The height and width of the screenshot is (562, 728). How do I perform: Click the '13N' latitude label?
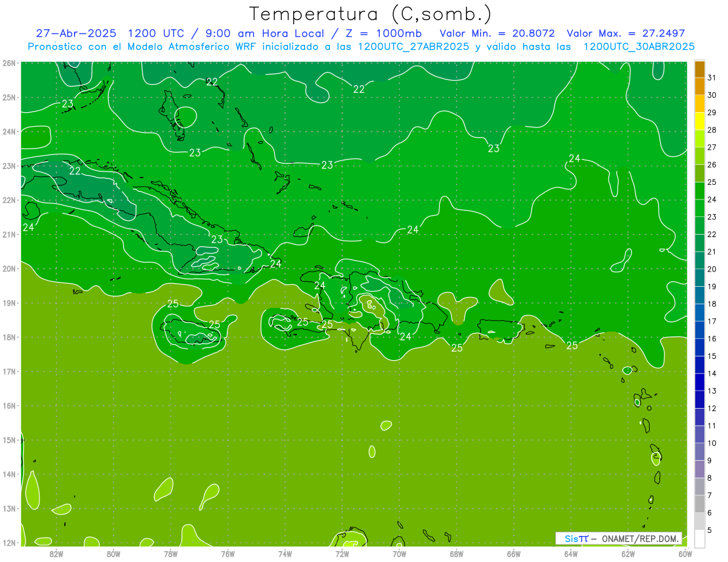(9, 508)
